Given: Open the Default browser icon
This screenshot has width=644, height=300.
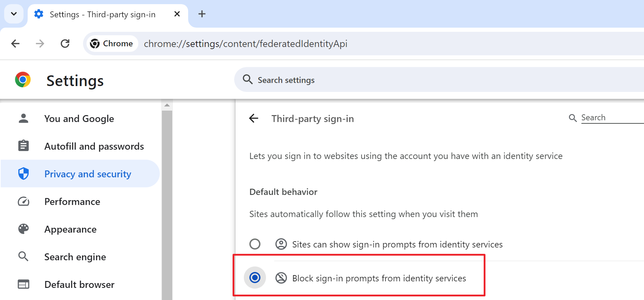Looking at the screenshot, I should pos(23,284).
